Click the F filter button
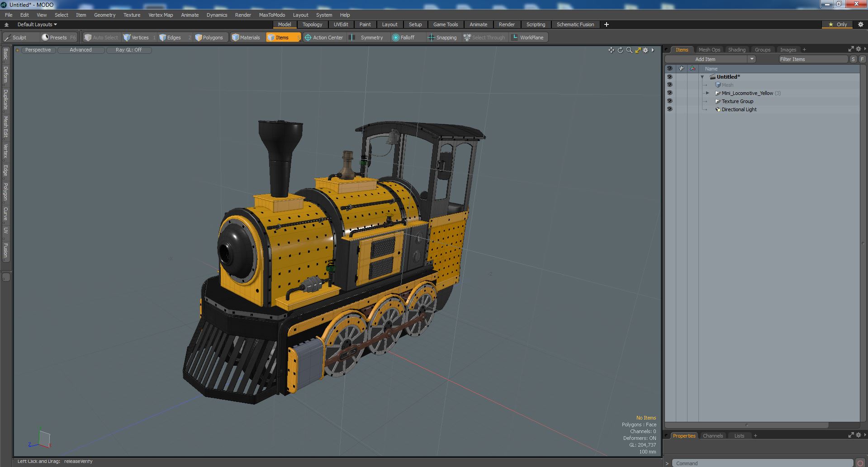This screenshot has width=868, height=467. (862, 59)
